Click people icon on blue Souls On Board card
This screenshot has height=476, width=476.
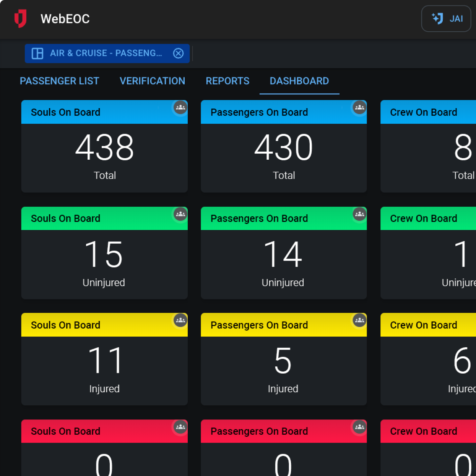180,108
